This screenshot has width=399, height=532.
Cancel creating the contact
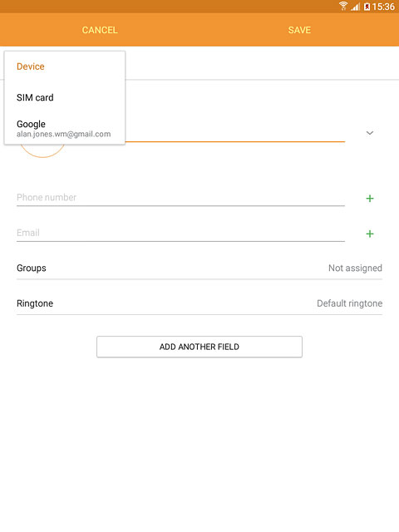point(100,30)
